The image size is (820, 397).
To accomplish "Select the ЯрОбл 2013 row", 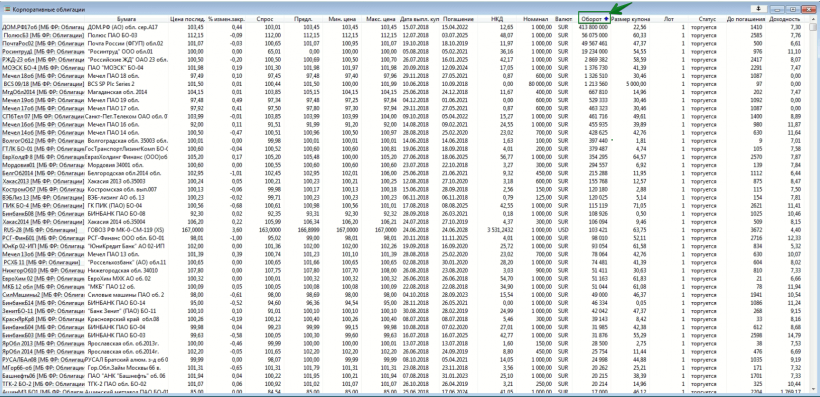I will (405, 343).
